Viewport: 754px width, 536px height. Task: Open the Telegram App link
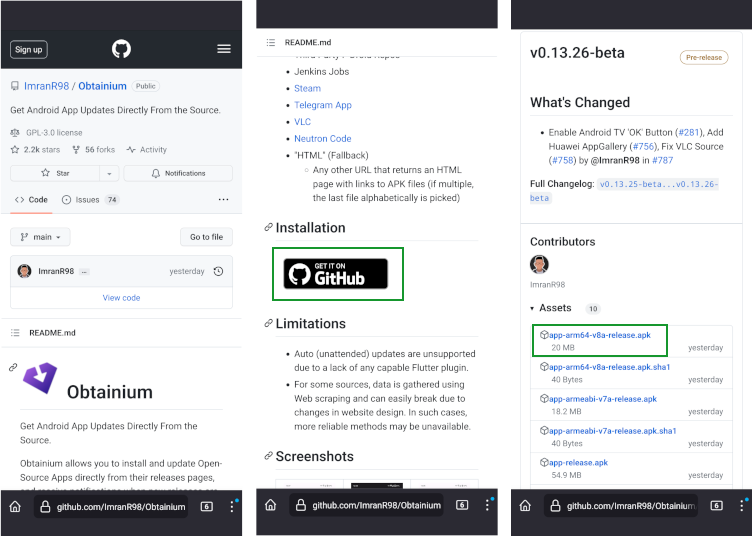(323, 105)
